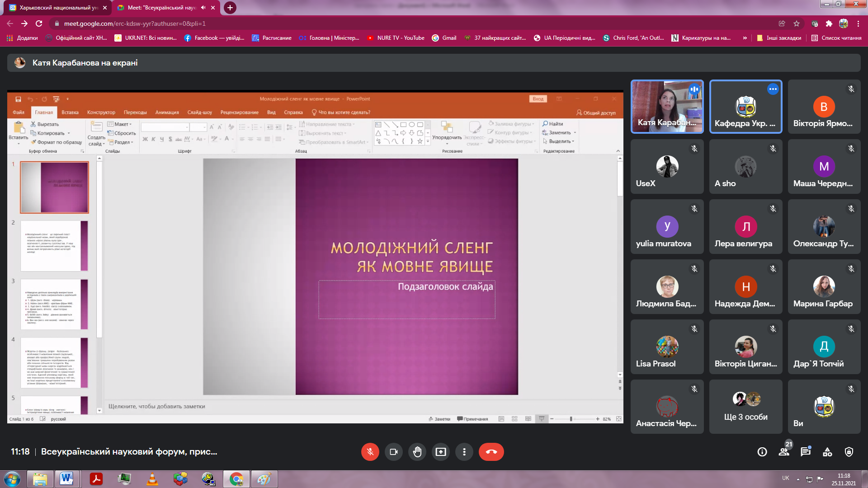The height and width of the screenshot is (488, 868).
Task: Click the Ще 3 особи tile
Action: coord(745,407)
